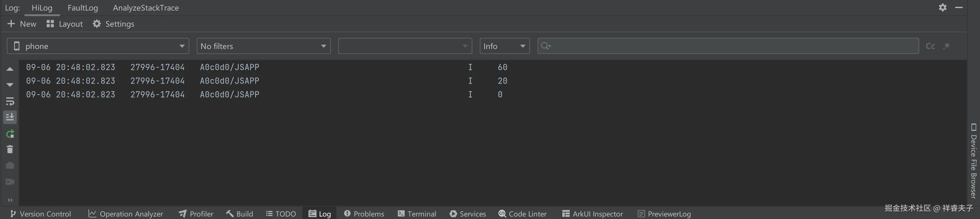Click the search magnifier history icon
This screenshot has height=219, width=980.
546,46
